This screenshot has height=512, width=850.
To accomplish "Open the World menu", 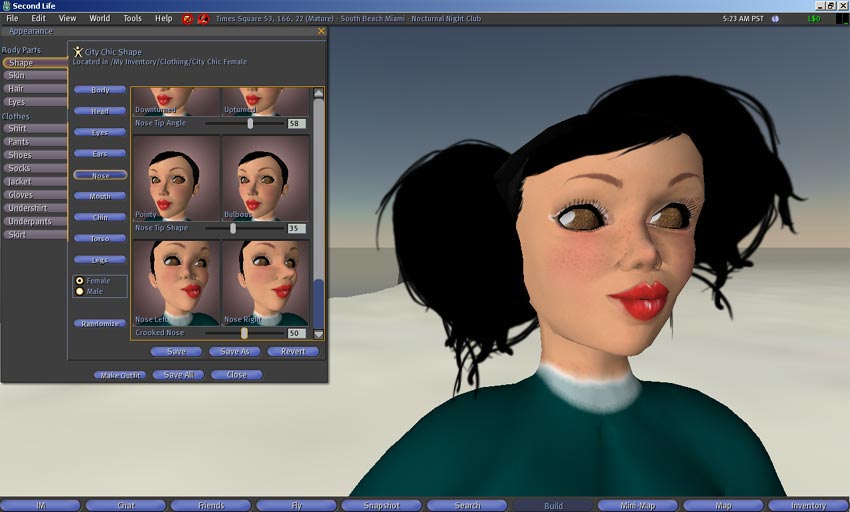I will coord(100,18).
